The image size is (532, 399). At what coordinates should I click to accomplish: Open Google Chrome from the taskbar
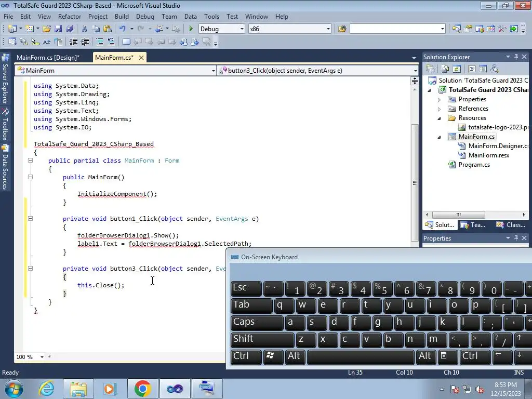pos(142,389)
